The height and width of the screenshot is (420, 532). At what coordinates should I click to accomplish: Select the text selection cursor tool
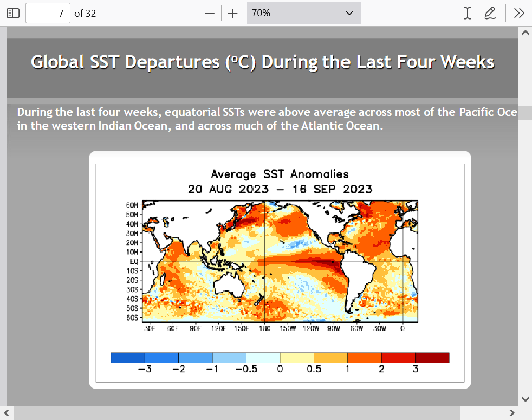[x=467, y=13]
